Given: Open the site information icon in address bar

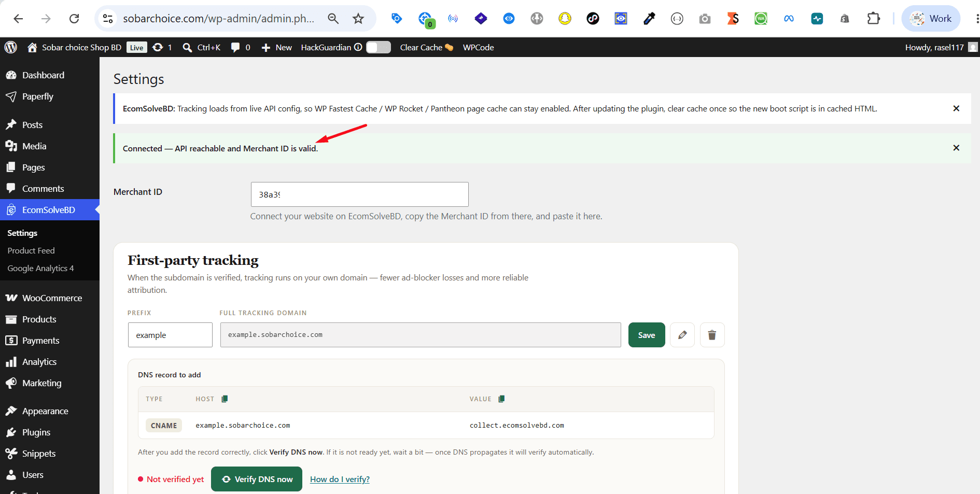Looking at the screenshot, I should 108,19.
